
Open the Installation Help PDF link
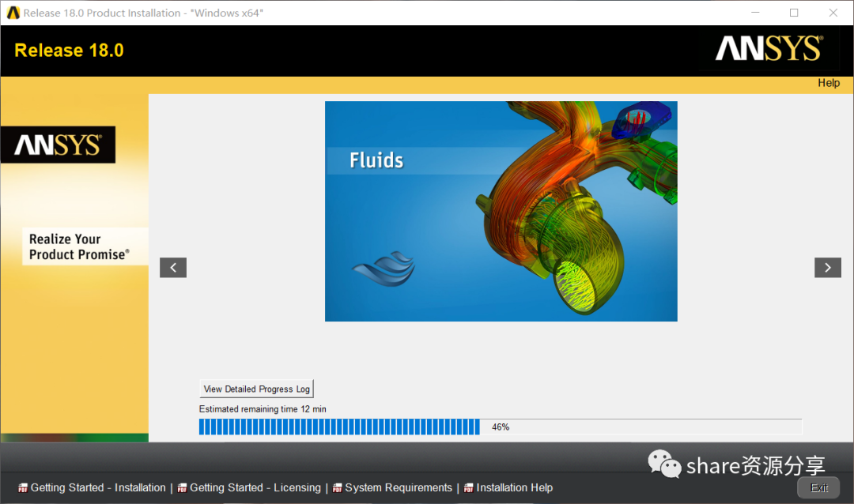pos(508,487)
